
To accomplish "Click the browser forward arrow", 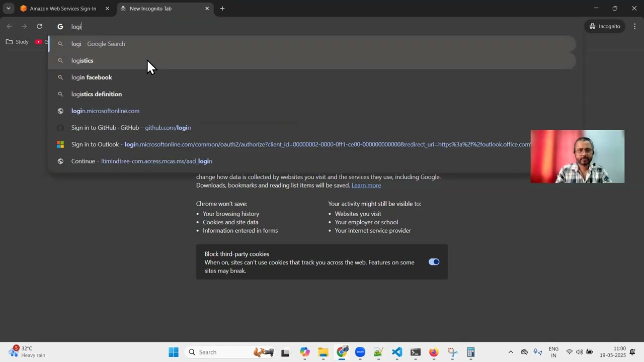I will tap(24, 26).
